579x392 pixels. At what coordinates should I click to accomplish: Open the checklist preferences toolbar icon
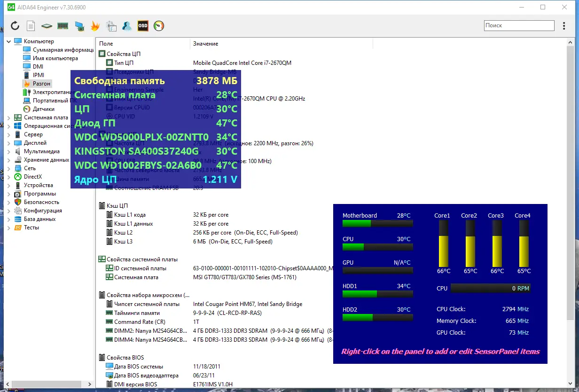111,26
